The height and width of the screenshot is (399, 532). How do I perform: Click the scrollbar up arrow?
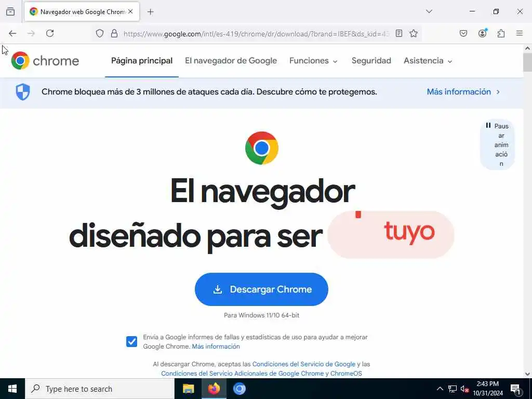pyautogui.click(x=528, y=48)
